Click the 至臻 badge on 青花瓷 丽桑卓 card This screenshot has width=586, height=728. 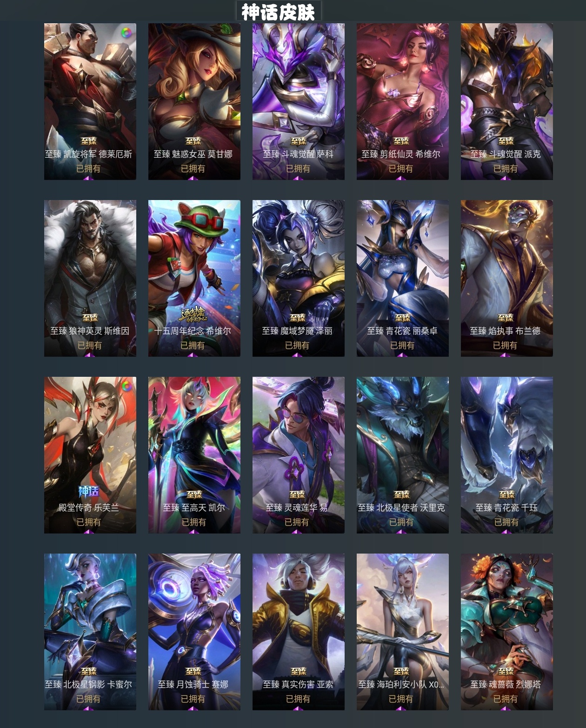403,317
